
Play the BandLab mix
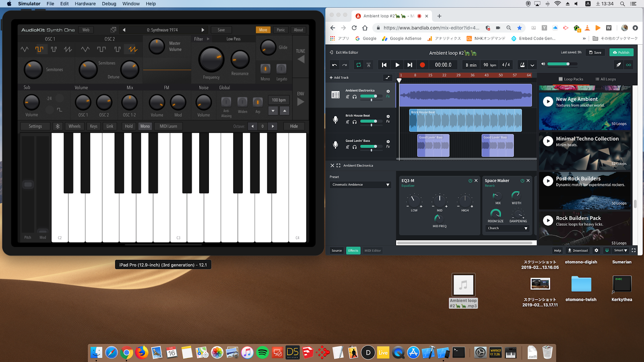click(397, 65)
